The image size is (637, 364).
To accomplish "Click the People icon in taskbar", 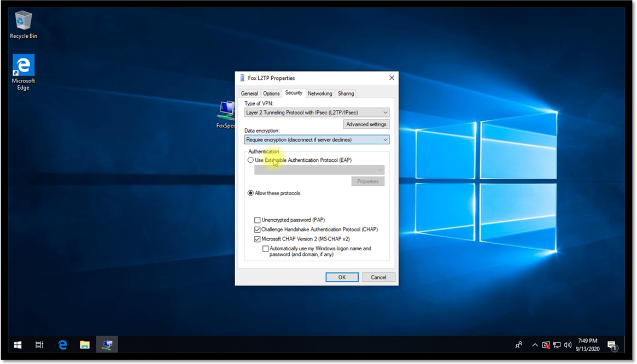I will click(518, 345).
